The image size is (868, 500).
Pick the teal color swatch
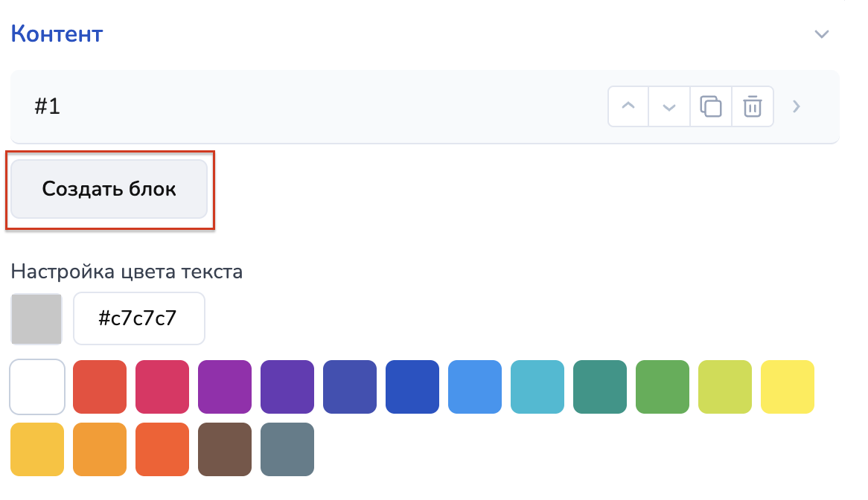600,387
